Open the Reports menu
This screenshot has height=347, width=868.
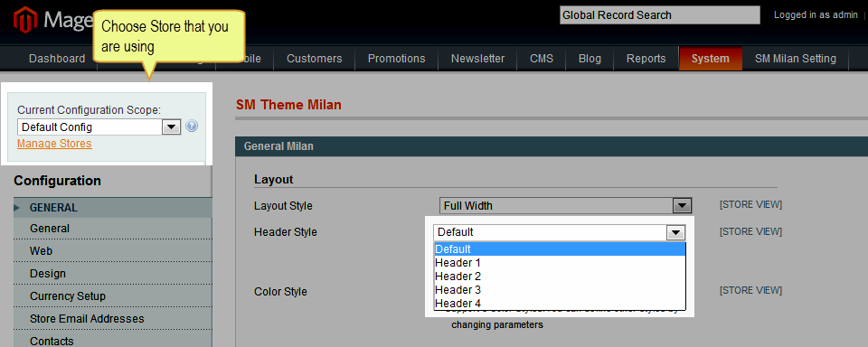pos(646,59)
